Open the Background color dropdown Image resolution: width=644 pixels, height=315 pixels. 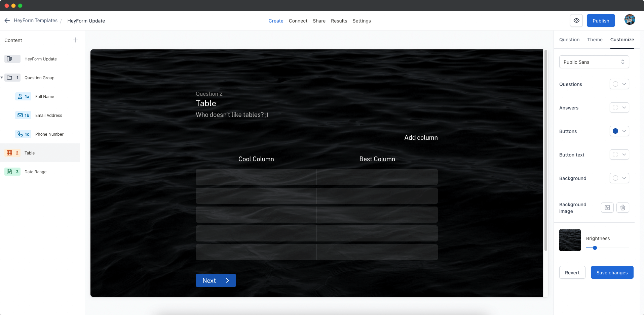coord(619,178)
